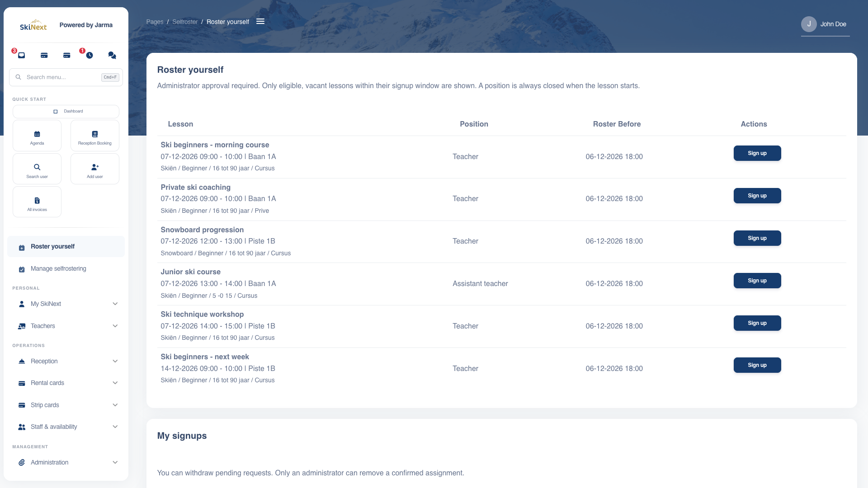Open the Reception menu label
Screen dimensions: 868x488
coord(44,361)
